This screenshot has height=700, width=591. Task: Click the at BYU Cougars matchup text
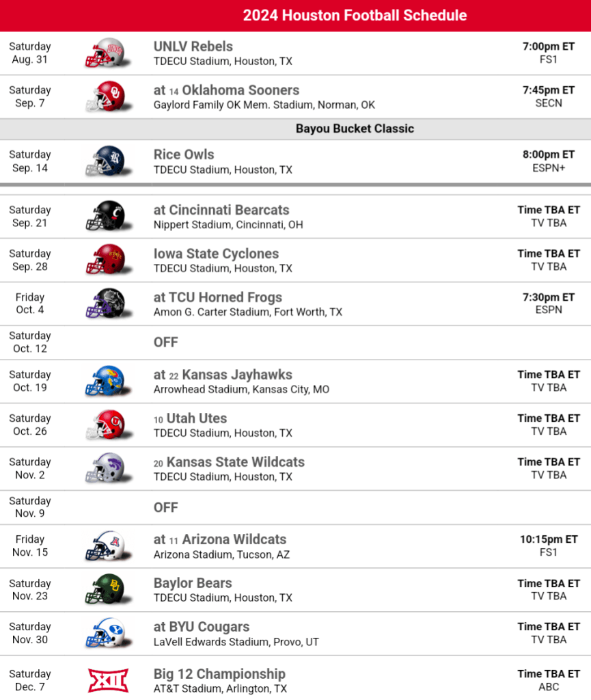(202, 627)
